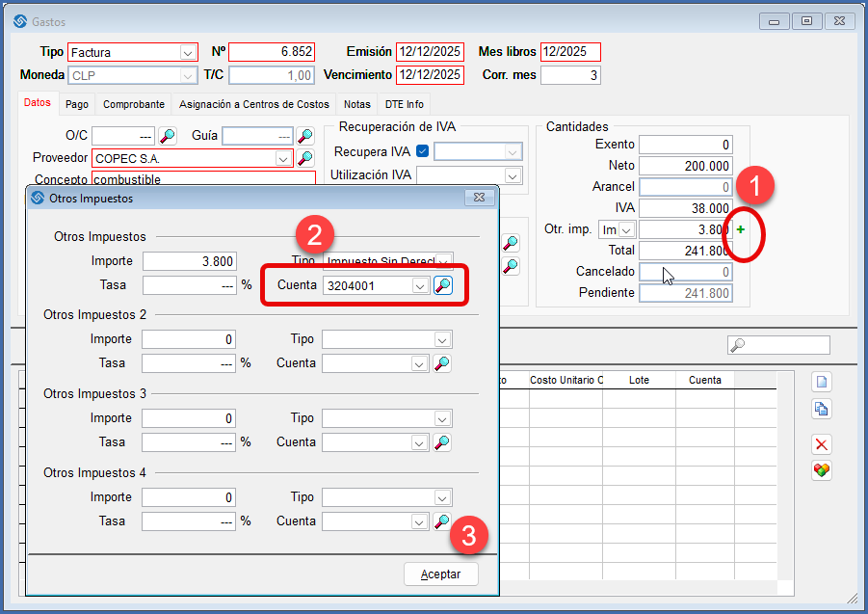Click the Mes libros field
The image size is (868, 614).
click(570, 52)
